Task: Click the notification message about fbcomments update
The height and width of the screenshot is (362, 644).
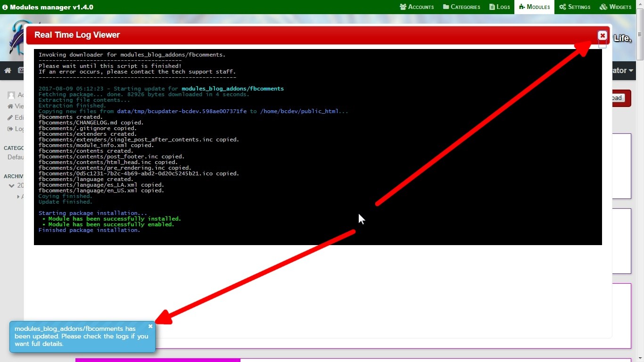Action: pyautogui.click(x=81, y=336)
